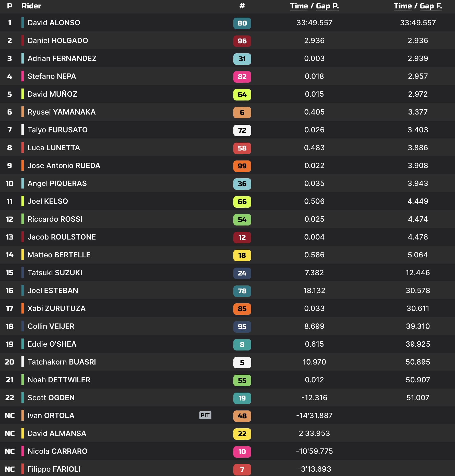The image size is (455, 476).
Task: Click the PIT badge beside Ivan Ortola
Action: (x=205, y=415)
